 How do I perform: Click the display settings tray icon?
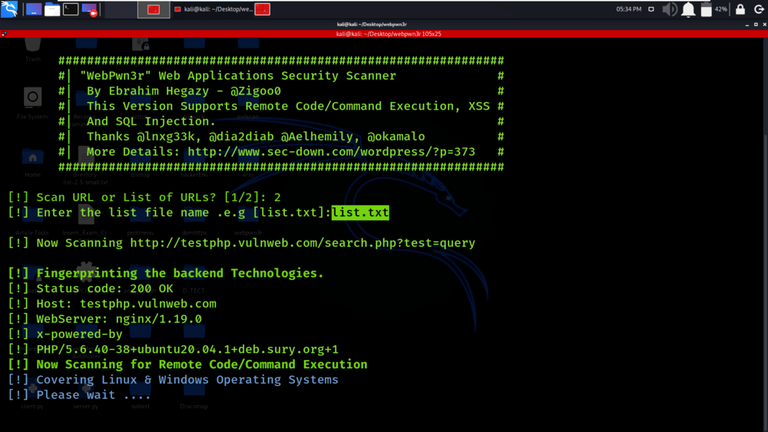651,9
